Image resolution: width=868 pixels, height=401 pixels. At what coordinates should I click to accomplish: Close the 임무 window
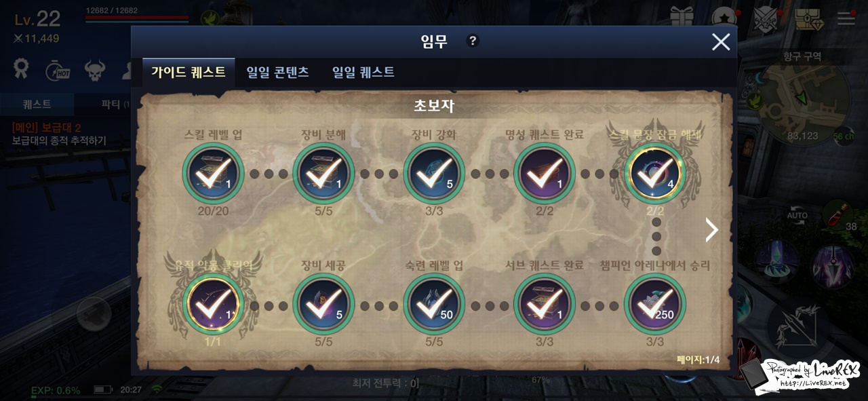click(721, 42)
